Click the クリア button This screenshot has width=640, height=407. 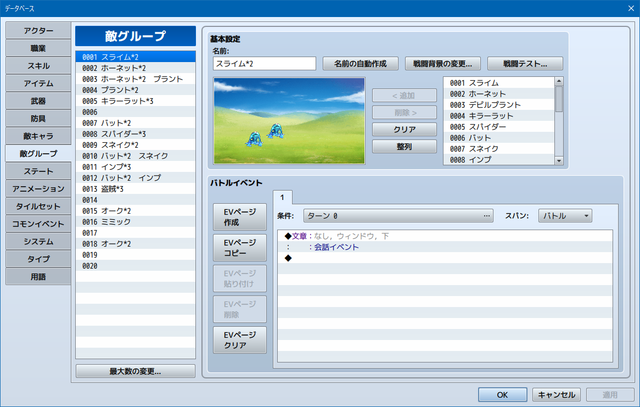pyautogui.click(x=404, y=129)
